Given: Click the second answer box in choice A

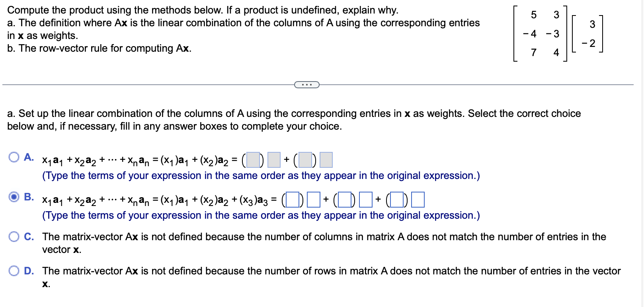Looking at the screenshot, I should (x=274, y=159).
